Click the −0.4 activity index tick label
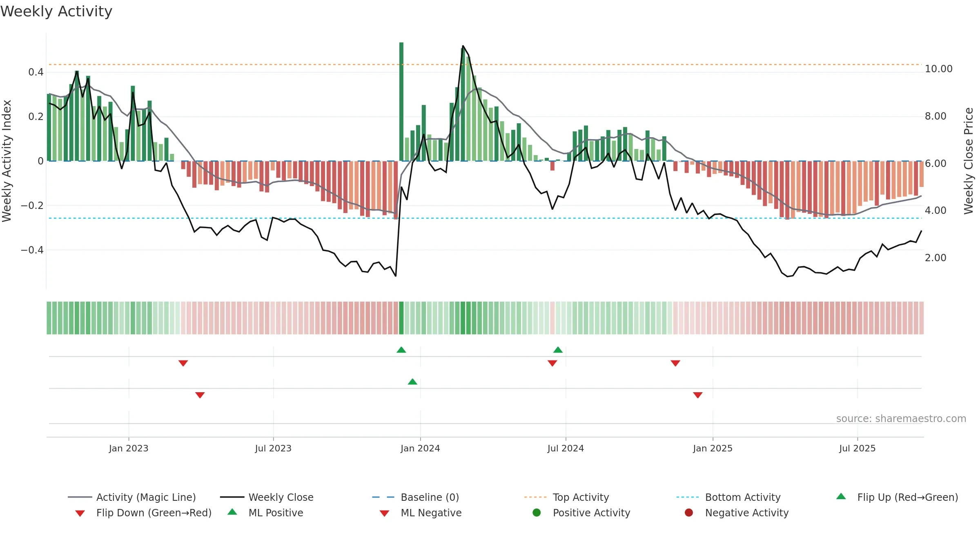This screenshot has height=551, width=980. [x=32, y=250]
